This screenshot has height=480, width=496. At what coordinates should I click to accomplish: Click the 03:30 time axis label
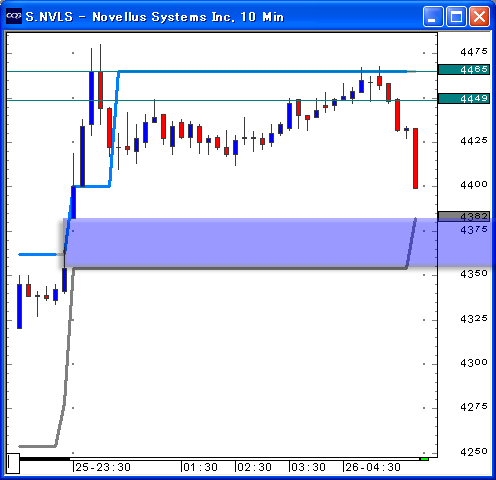[309, 467]
